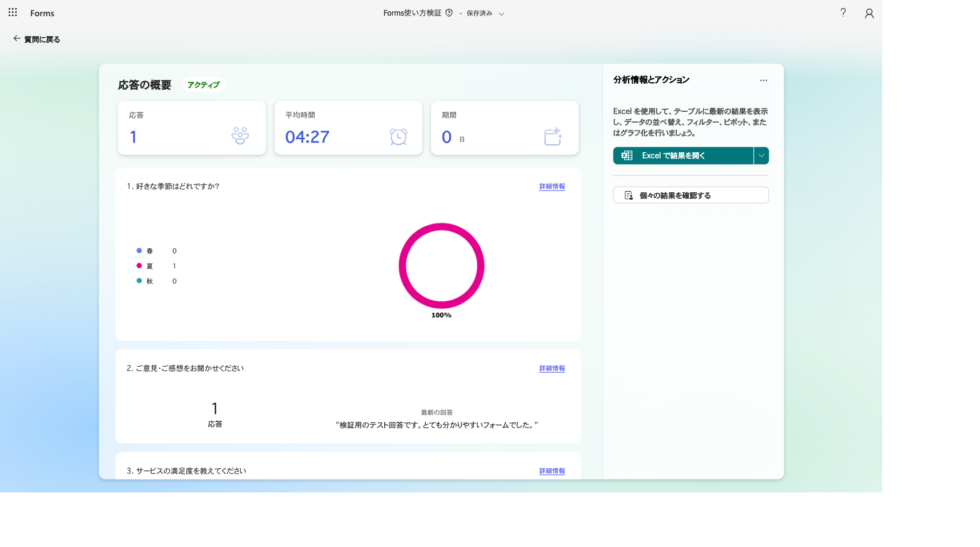Click the back arrow beside 質問に戻る

pyautogui.click(x=17, y=39)
